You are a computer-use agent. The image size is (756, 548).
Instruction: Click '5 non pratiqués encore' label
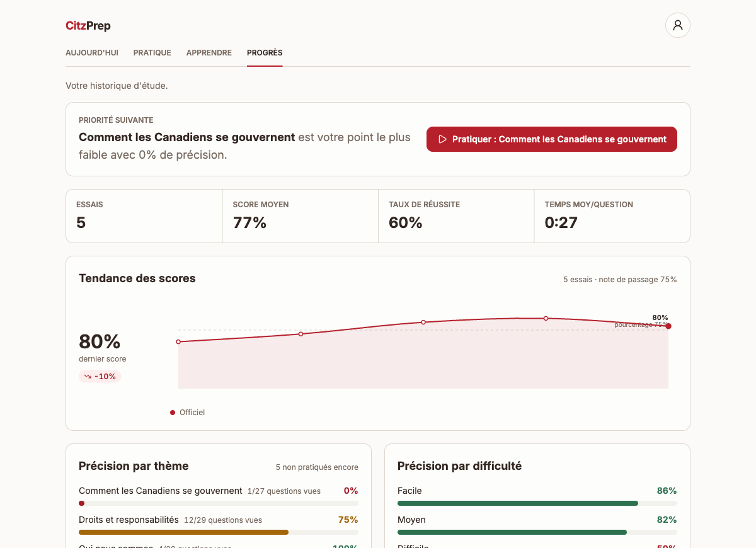point(317,467)
